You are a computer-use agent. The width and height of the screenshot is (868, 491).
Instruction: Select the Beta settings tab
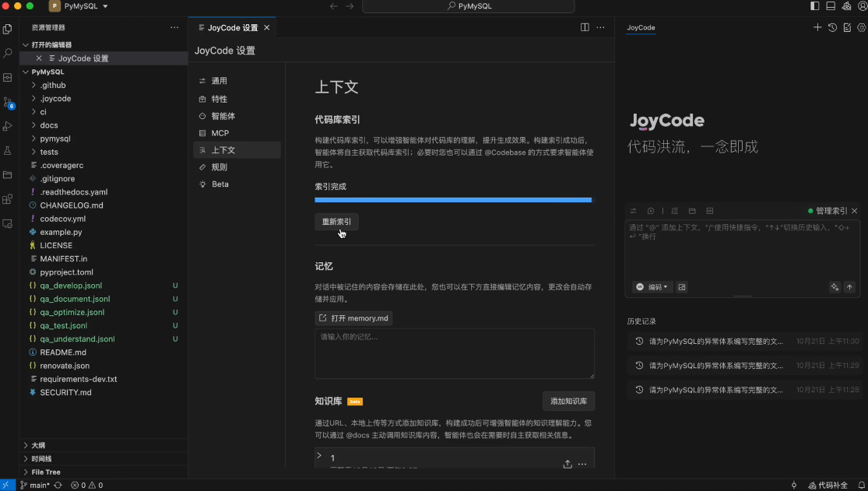(237, 184)
